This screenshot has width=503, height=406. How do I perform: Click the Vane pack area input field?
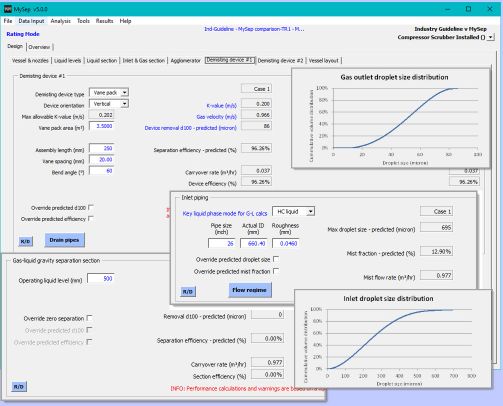[102, 126]
